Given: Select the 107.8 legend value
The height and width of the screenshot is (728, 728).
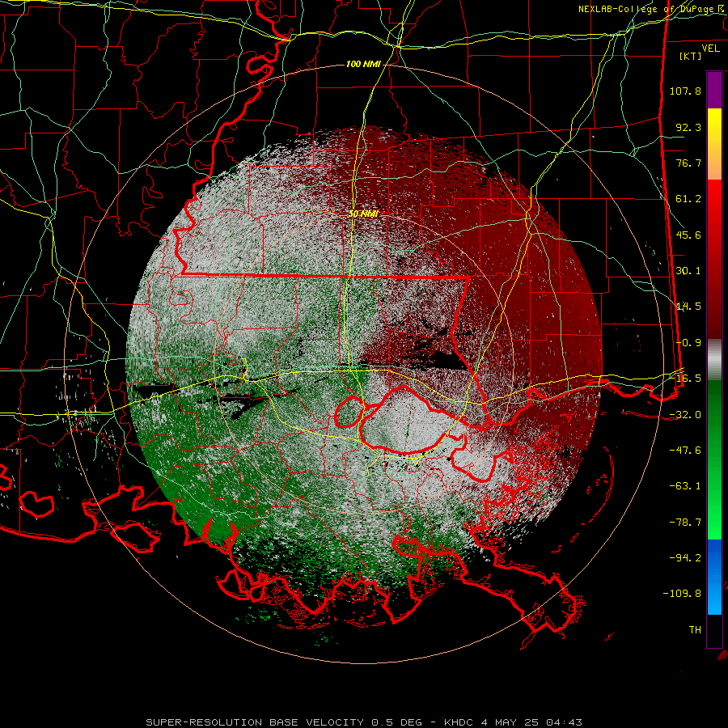Looking at the screenshot, I should (685, 91).
